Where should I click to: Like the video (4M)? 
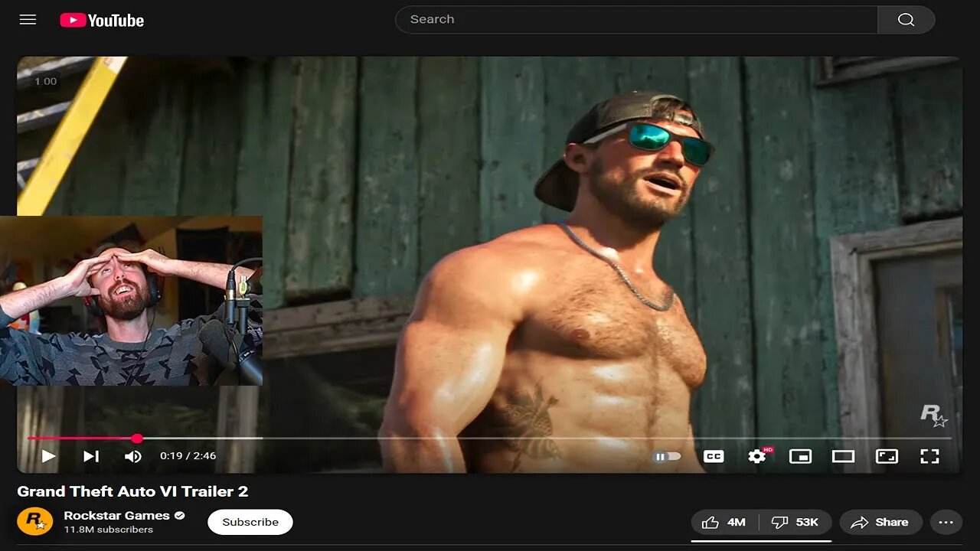coord(724,522)
